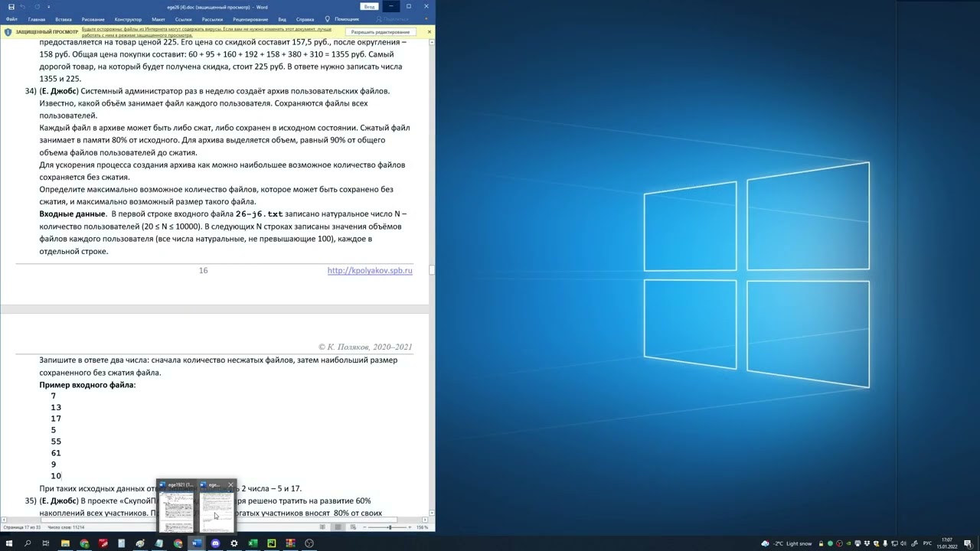Close the second document thumbnail preview
980x551 pixels.
pyautogui.click(x=230, y=484)
